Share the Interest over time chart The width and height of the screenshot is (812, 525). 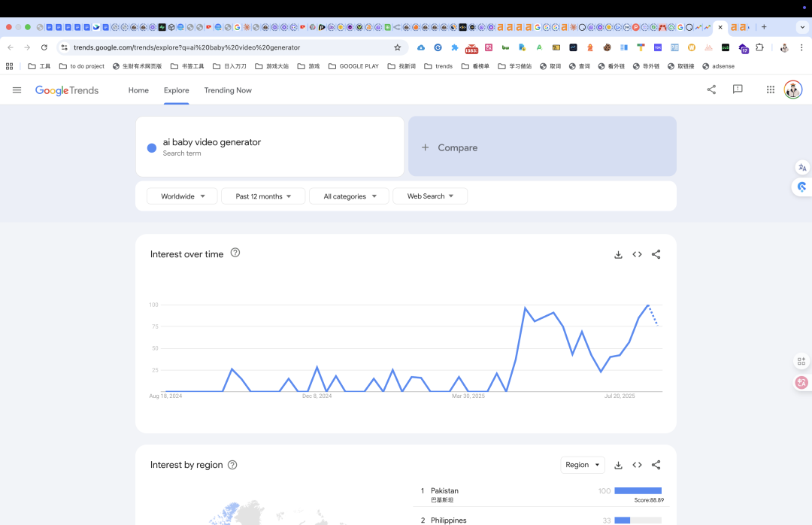point(656,254)
